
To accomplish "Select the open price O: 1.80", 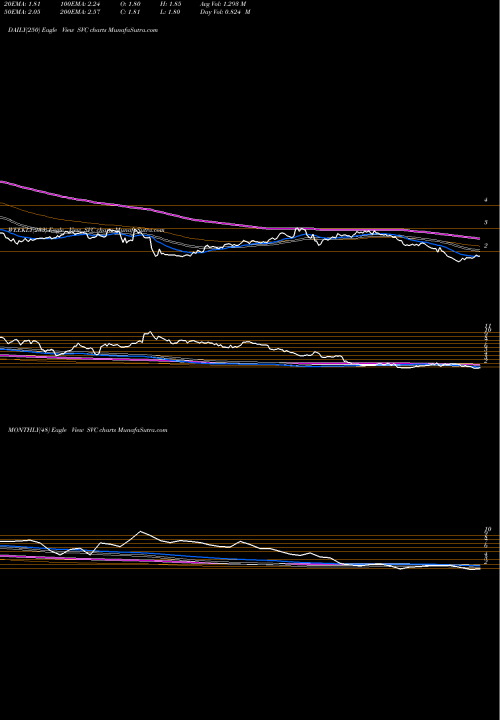I will pyautogui.click(x=130, y=4).
